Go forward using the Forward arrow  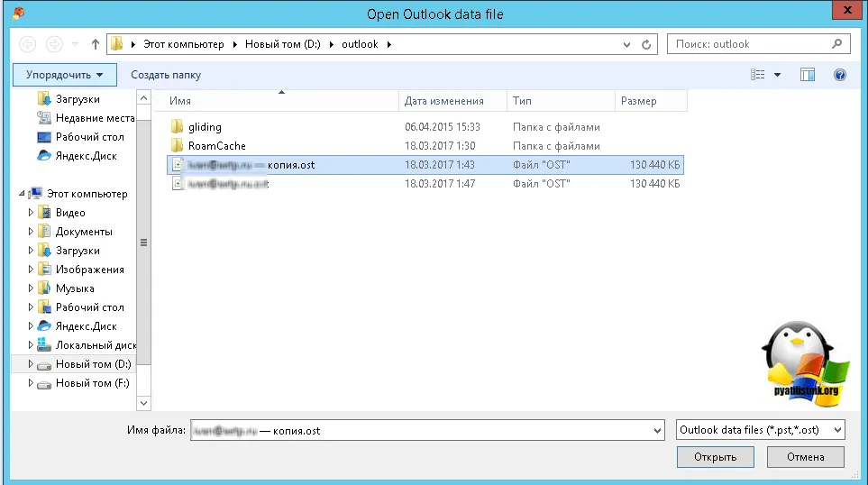54,44
